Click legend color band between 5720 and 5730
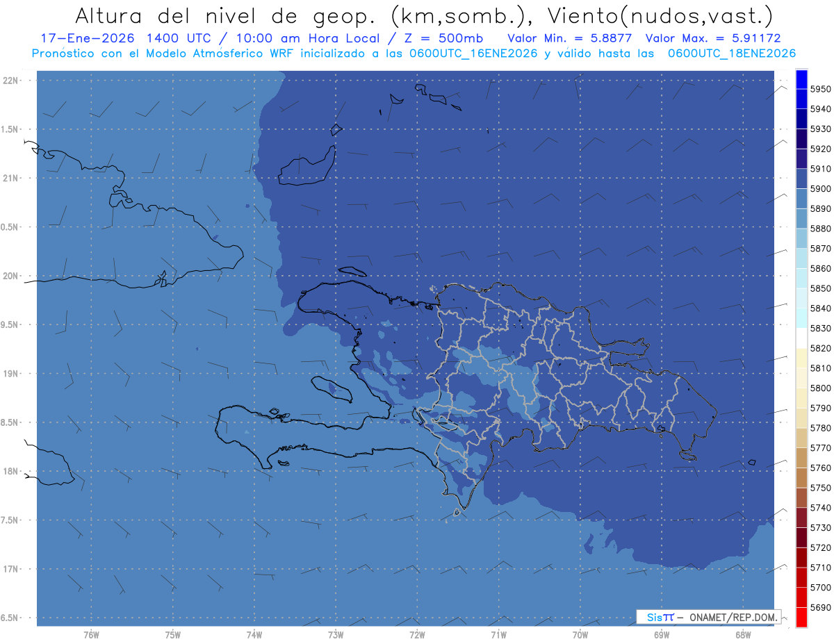This screenshot has width=834, height=644. click(x=801, y=537)
